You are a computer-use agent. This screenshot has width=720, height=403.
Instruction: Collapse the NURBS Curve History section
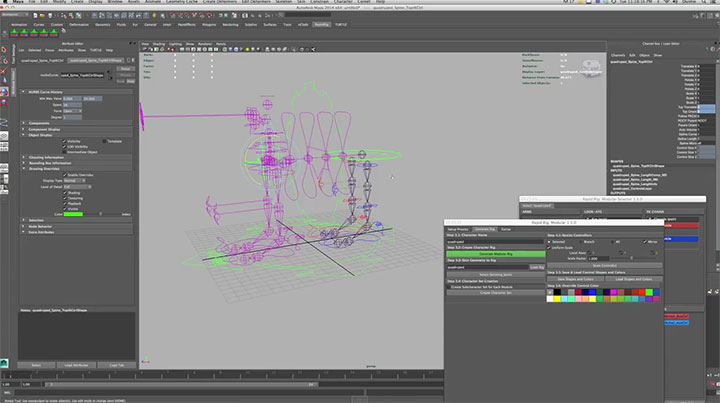pos(23,92)
